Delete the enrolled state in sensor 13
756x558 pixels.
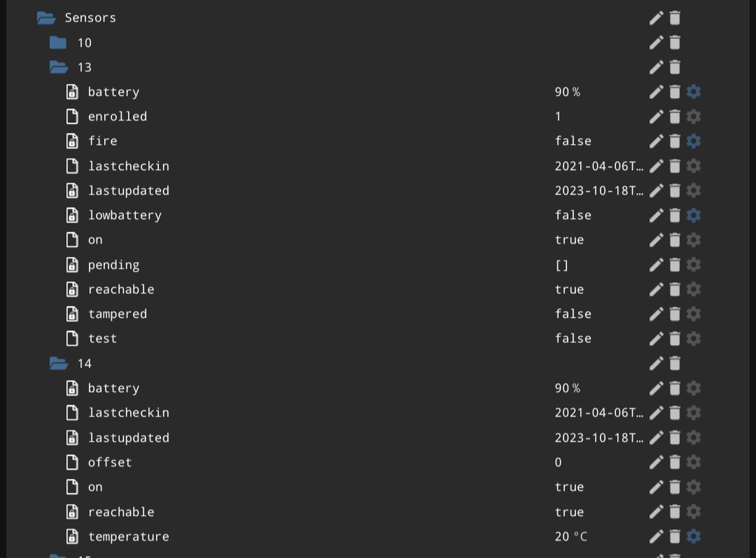click(x=675, y=116)
